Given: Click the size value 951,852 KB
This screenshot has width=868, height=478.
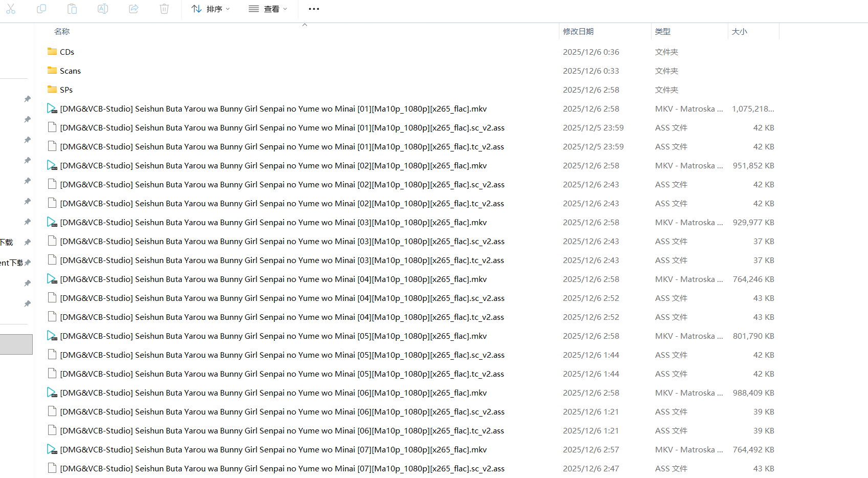Looking at the screenshot, I should click(x=753, y=165).
